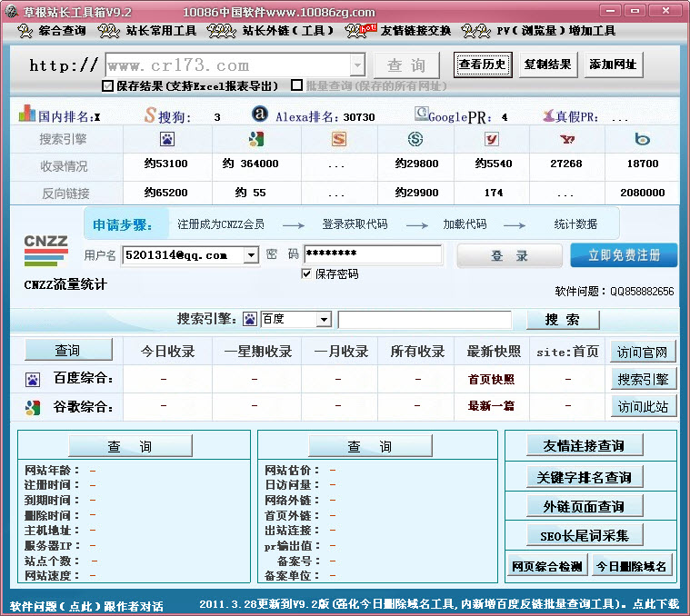Image resolution: width=690 pixels, height=616 pixels.
Task: Click the Bing b icon column header
Action: 643,139
